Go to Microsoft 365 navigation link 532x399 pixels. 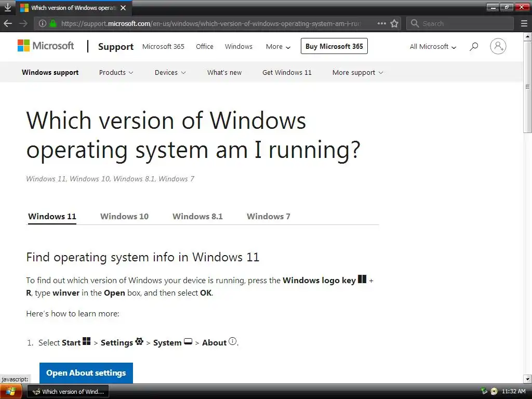(163, 46)
